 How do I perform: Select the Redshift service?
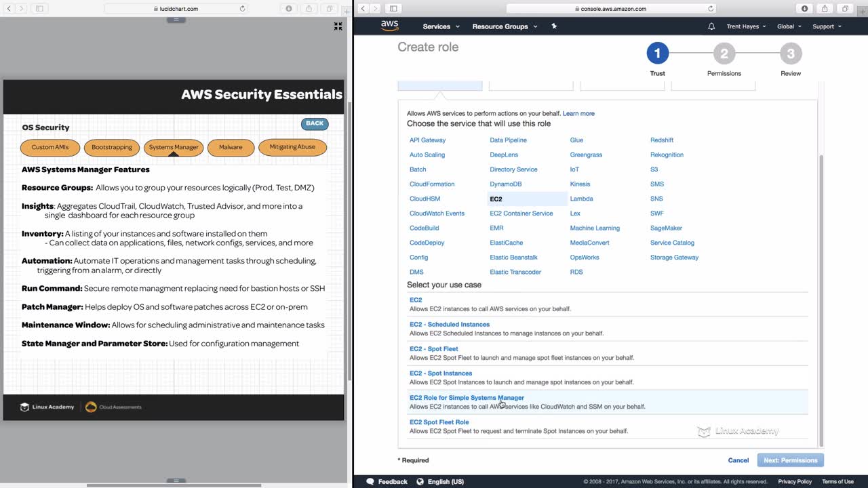662,140
